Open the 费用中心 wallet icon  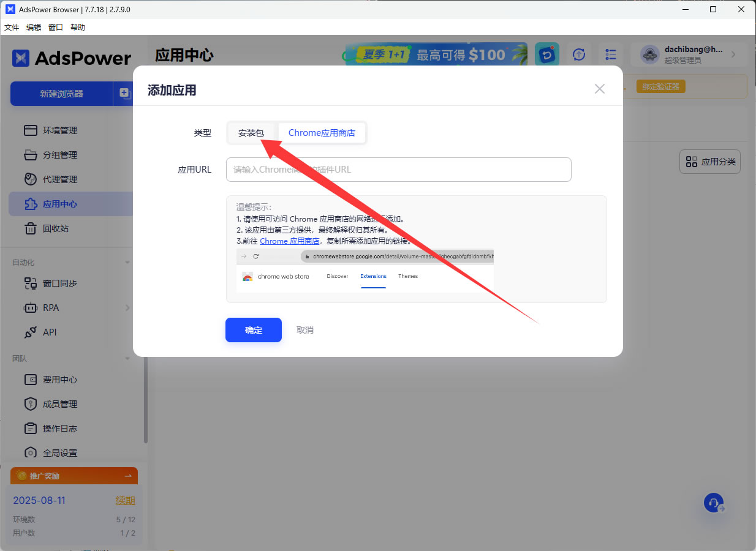[x=31, y=380]
